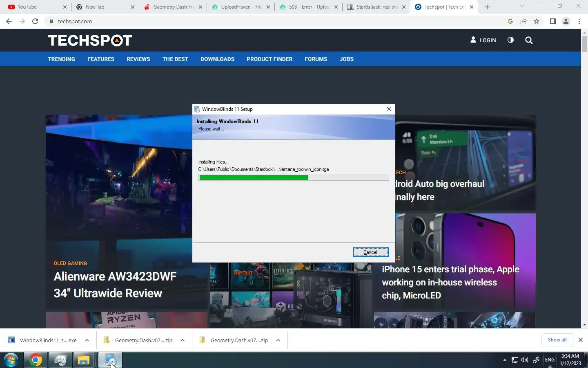Open THE BEST nav item
The width and height of the screenshot is (588, 368).
pos(175,59)
